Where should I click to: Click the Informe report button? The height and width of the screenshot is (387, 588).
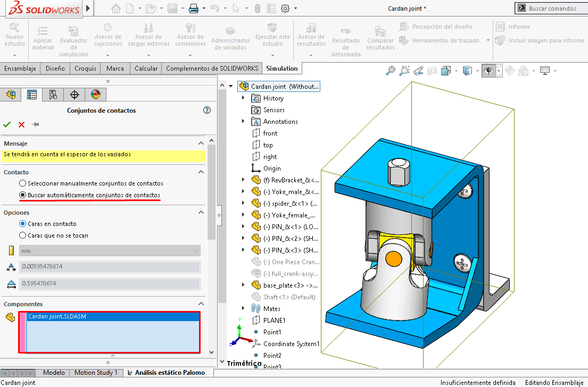point(513,27)
